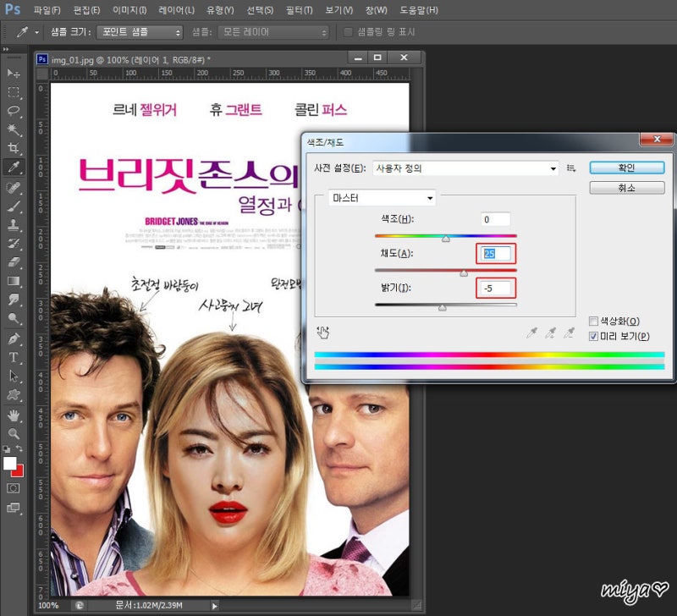This screenshot has width=677, height=616.
Task: Expand status bar document info arrow
Action: coord(215,606)
